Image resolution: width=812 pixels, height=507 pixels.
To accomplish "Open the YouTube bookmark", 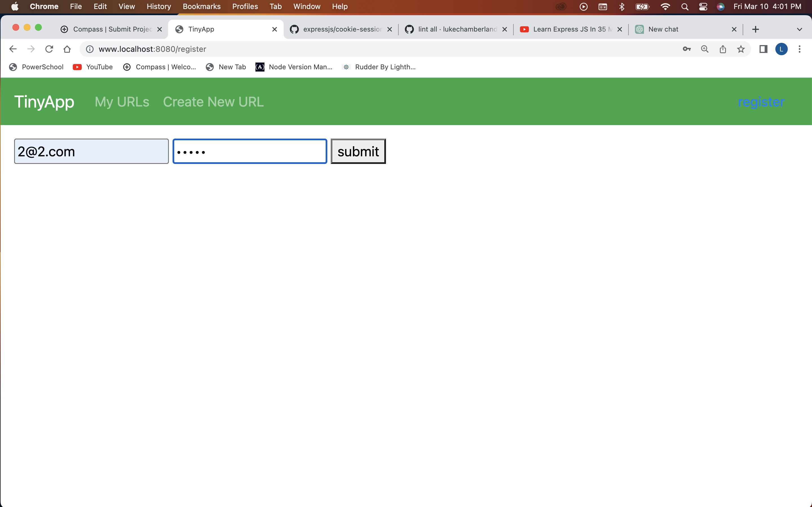I will [93, 67].
